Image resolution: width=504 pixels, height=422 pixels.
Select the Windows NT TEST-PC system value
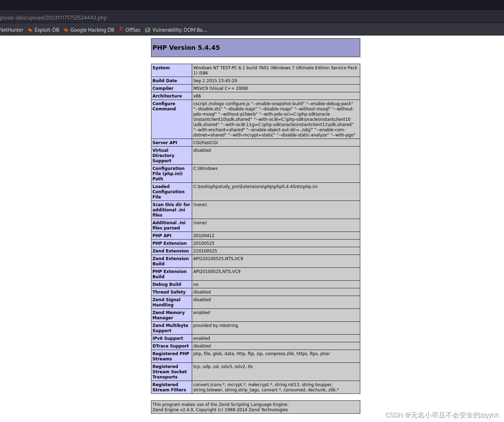point(275,70)
